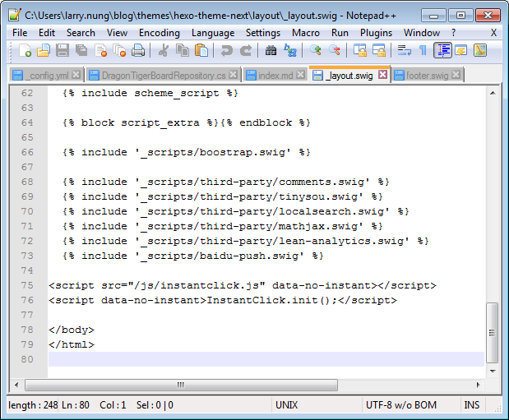Screen dimensions: 509x420
Task: Open the File menu
Action: click(x=20, y=33)
